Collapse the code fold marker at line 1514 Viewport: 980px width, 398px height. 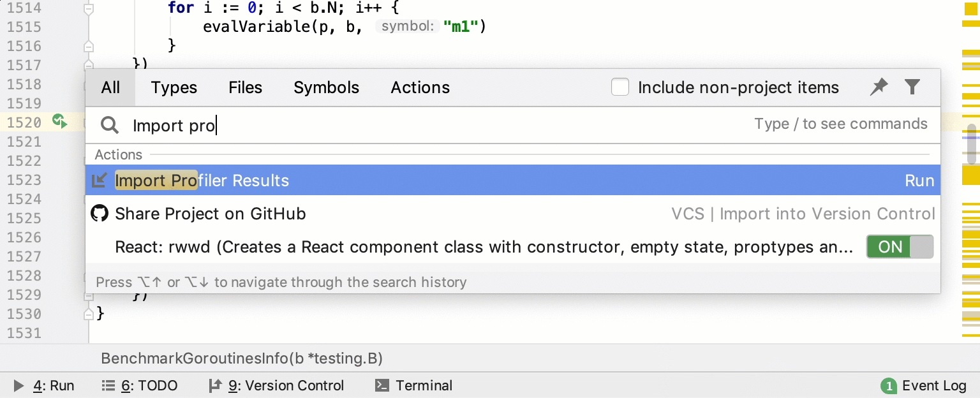tap(89, 9)
